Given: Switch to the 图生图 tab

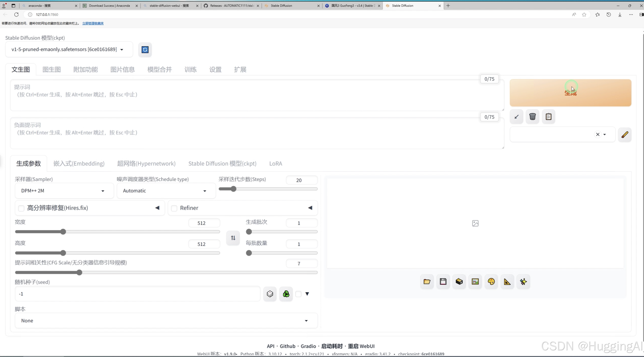Looking at the screenshot, I should (x=51, y=69).
